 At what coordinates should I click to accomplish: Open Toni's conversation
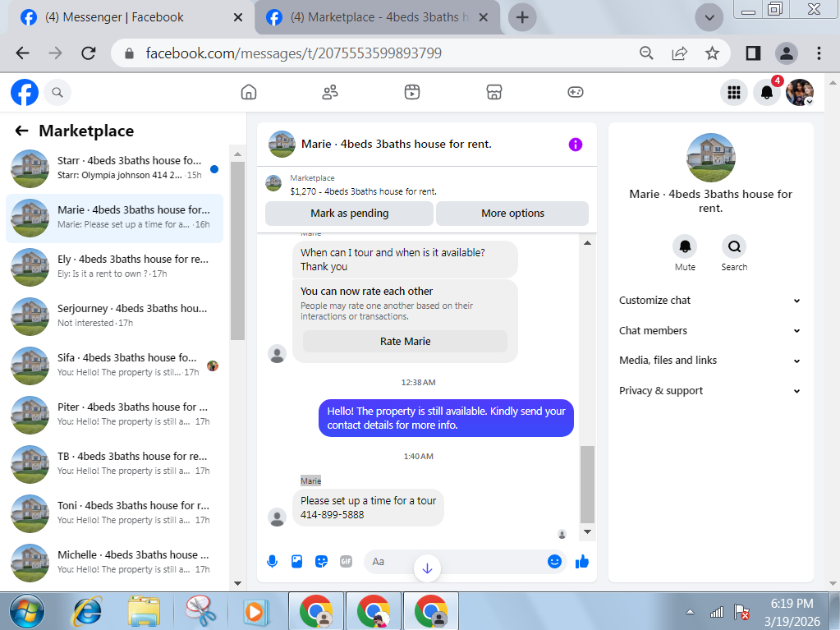click(x=115, y=513)
